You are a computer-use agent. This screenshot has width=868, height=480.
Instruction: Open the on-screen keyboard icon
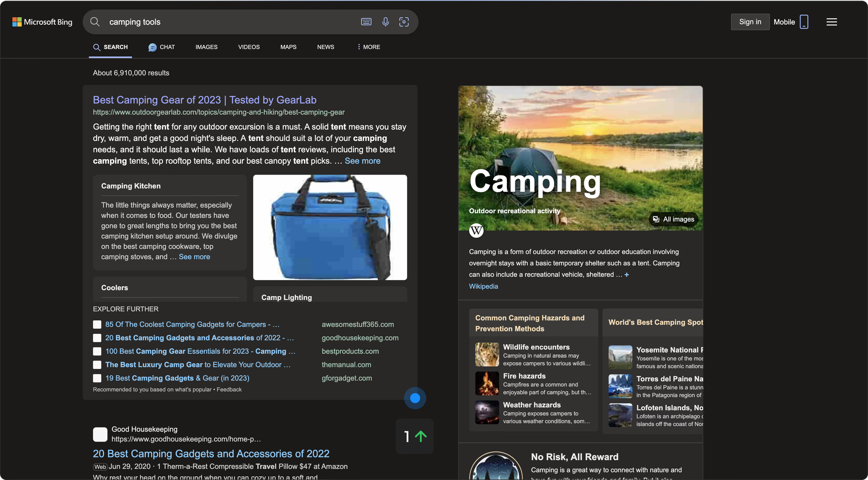pyautogui.click(x=366, y=22)
